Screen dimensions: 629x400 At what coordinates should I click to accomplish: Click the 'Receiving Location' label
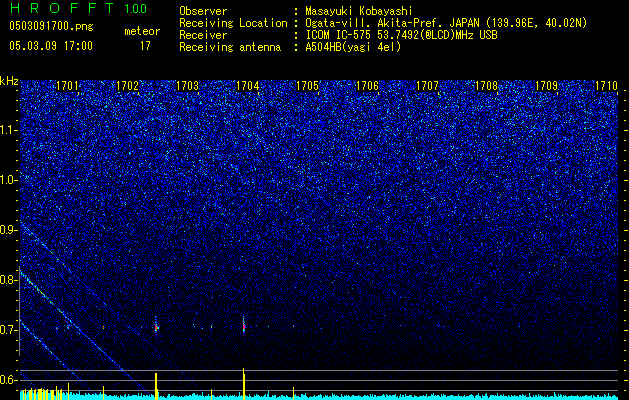click(x=233, y=23)
